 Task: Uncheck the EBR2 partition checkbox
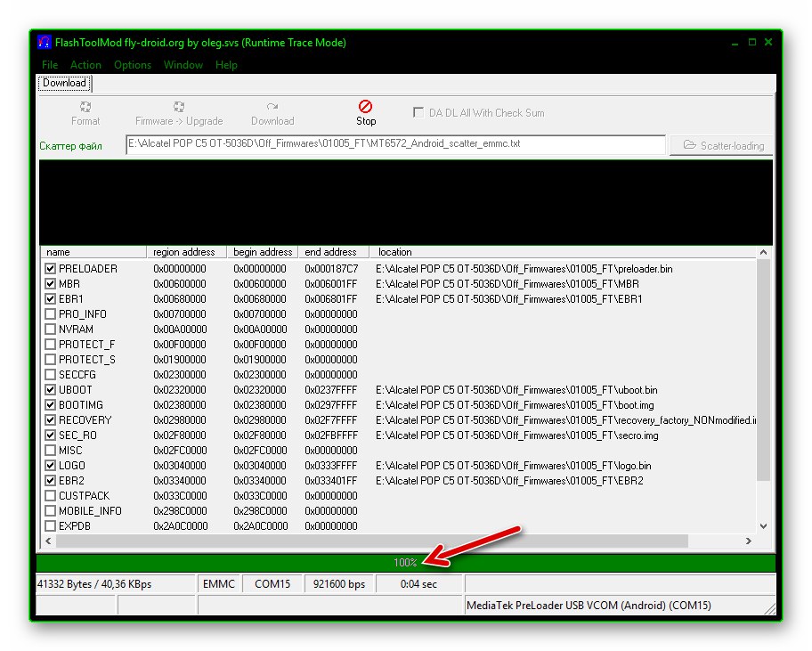pyautogui.click(x=50, y=481)
